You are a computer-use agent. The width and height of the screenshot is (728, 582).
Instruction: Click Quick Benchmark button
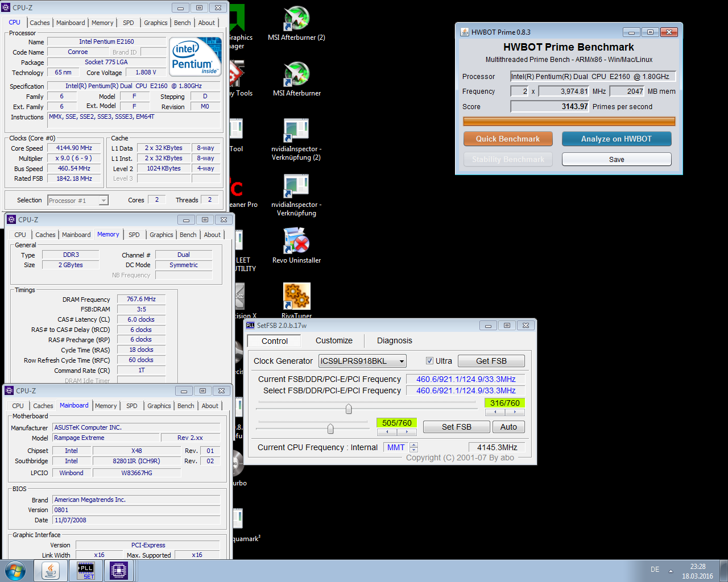508,139
